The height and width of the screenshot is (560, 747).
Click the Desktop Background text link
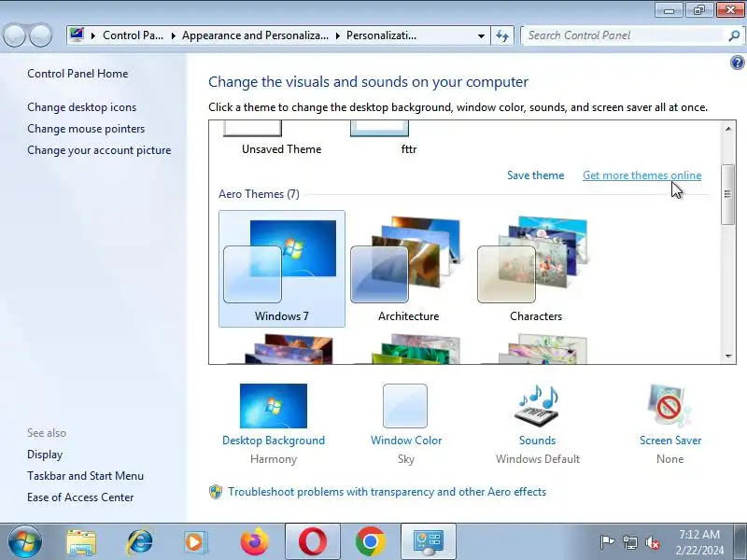tap(274, 441)
